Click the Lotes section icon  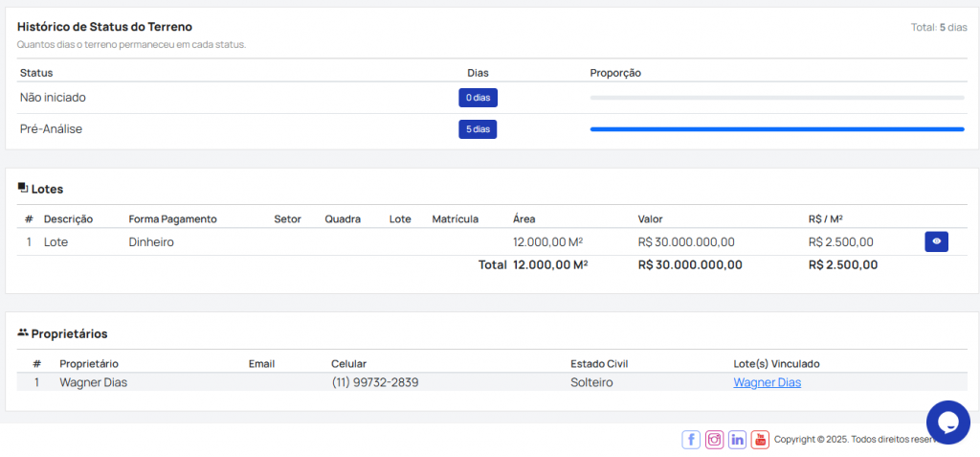(23, 189)
